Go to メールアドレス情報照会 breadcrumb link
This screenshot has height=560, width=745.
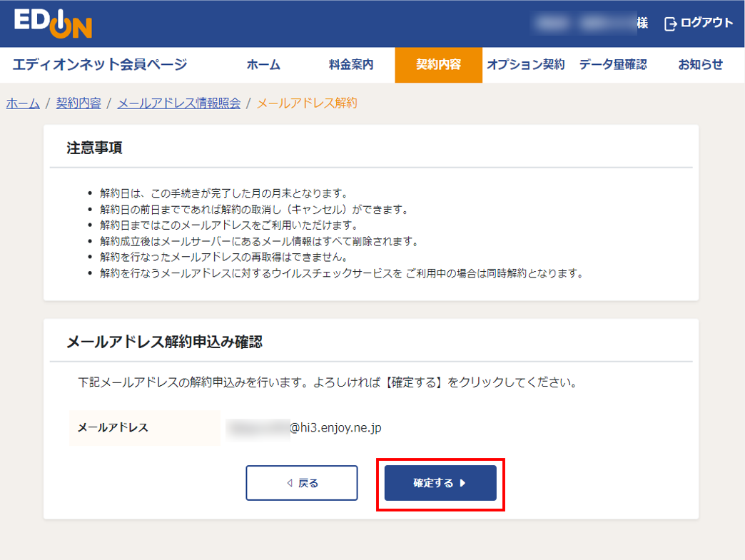(178, 103)
